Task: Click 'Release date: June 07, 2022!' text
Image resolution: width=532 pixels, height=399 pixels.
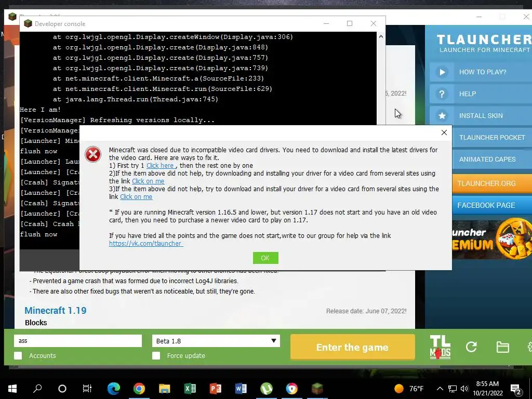Action: [366, 311]
